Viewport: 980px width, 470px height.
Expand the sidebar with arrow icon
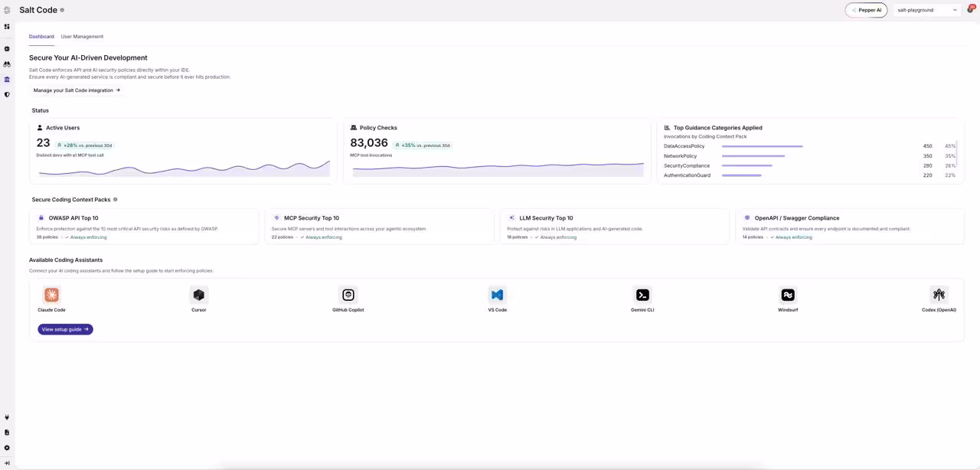(7, 463)
